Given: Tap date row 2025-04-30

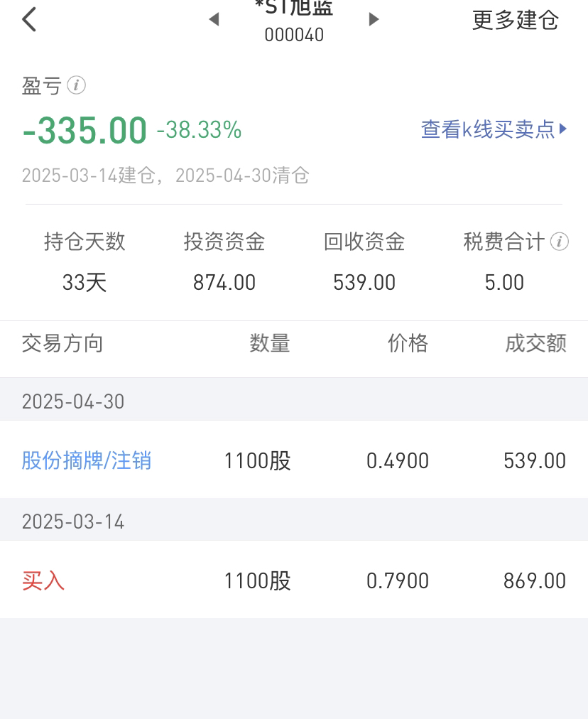Looking at the screenshot, I should tap(294, 399).
